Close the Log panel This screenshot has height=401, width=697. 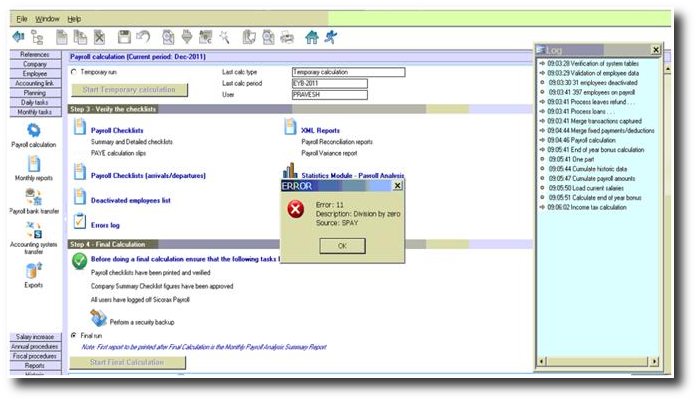point(655,49)
